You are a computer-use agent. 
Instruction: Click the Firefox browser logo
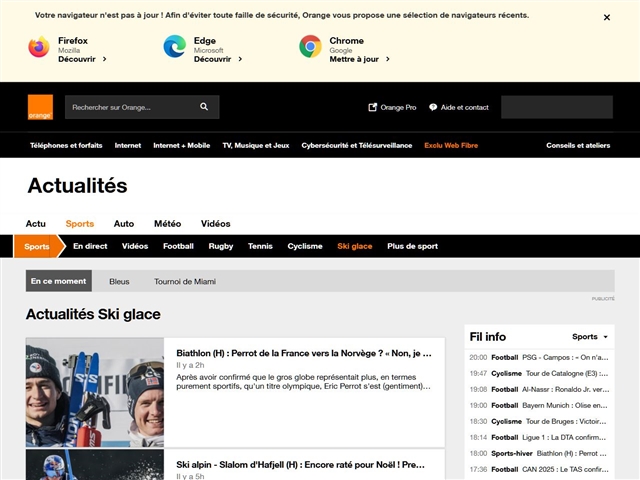point(39,47)
